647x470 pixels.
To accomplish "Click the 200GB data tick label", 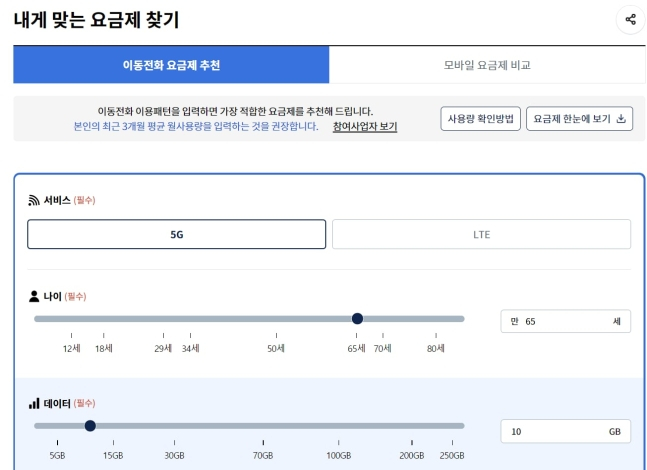I will 412,456.
